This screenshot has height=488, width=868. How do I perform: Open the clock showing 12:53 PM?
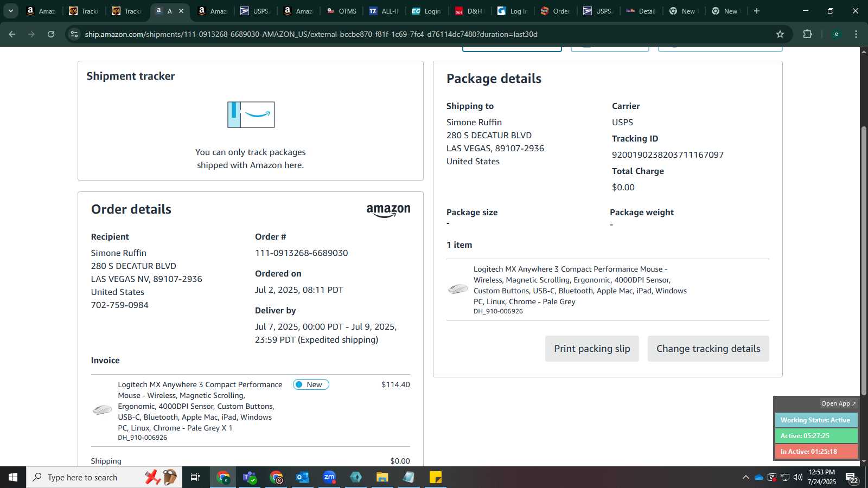click(x=822, y=477)
